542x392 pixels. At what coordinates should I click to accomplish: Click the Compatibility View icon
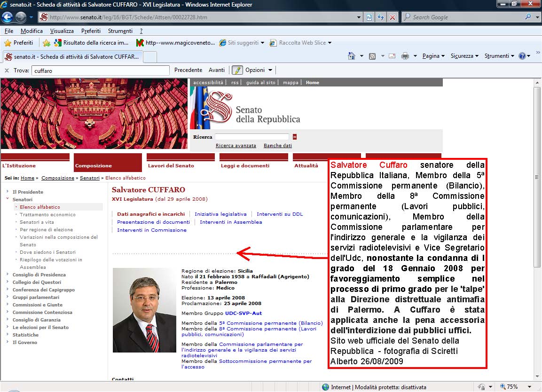pyautogui.click(x=369, y=17)
